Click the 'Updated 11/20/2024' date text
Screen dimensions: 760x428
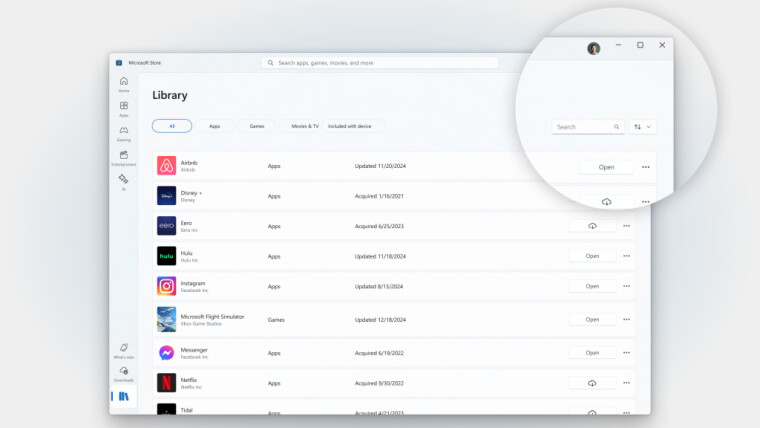pos(380,166)
